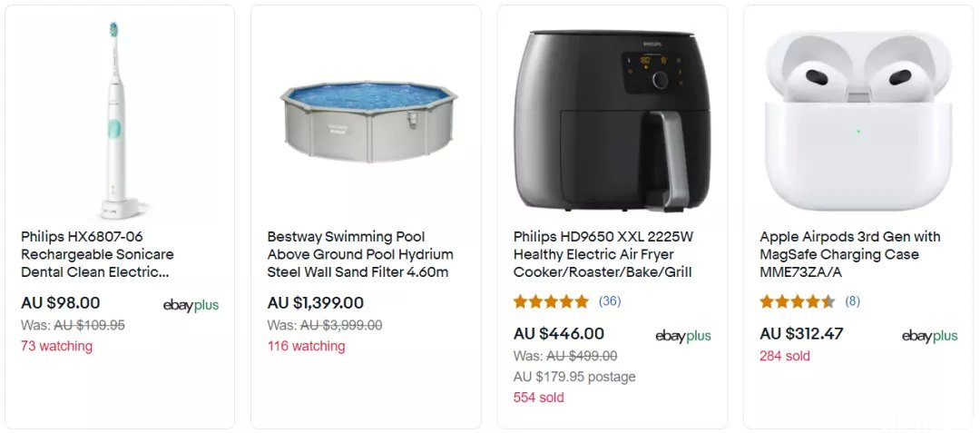
Task: Click the eBay Plus logo on AirPods listing
Action: click(x=929, y=336)
